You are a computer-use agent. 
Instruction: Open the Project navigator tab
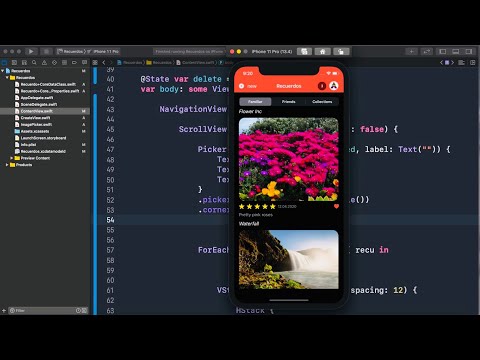(x=4, y=62)
